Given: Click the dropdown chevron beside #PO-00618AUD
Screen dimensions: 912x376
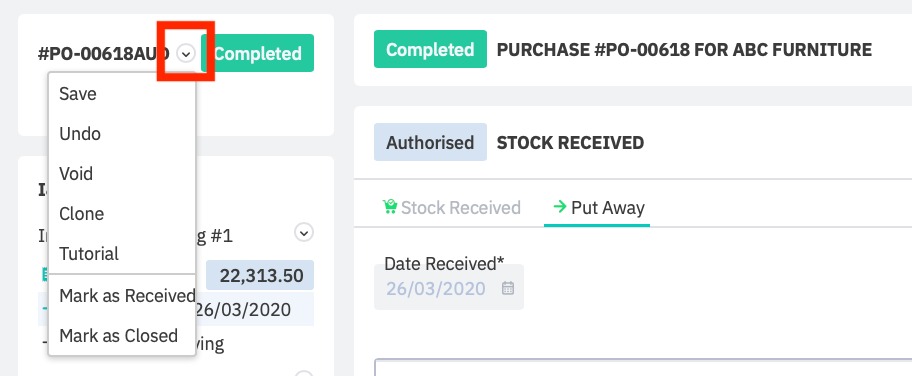Looking at the screenshot, I should [x=186, y=54].
